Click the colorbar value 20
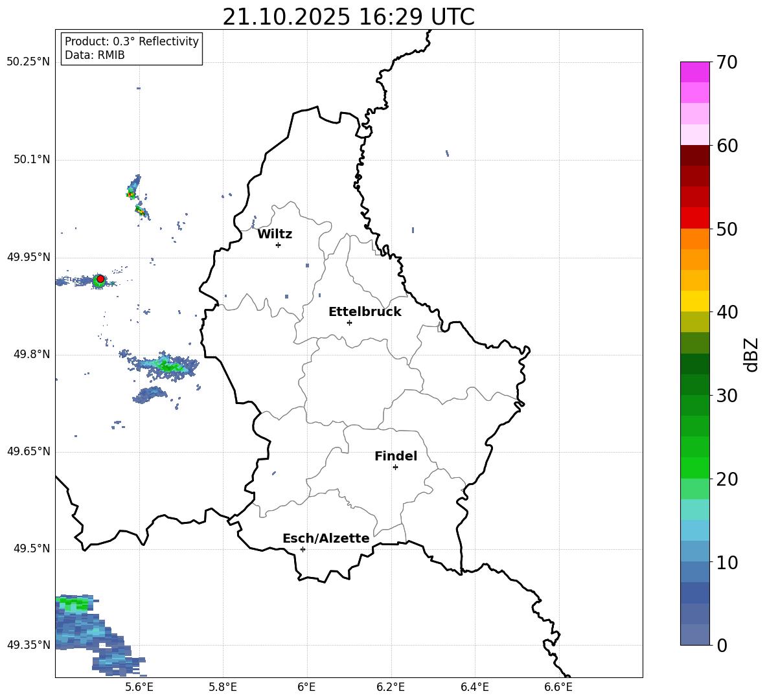Image resolution: width=767 pixels, height=700 pixels. (x=727, y=479)
